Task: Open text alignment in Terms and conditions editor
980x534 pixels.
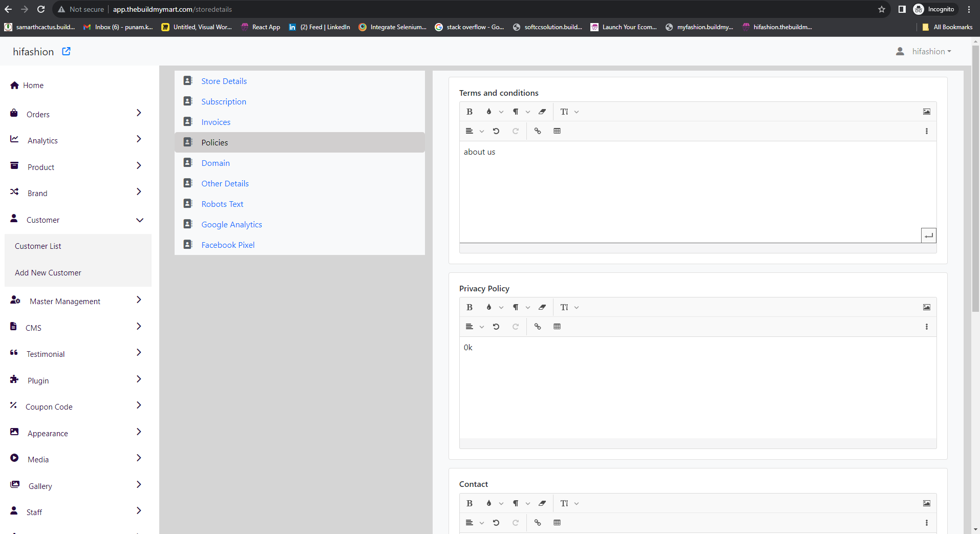Action: tap(470, 131)
